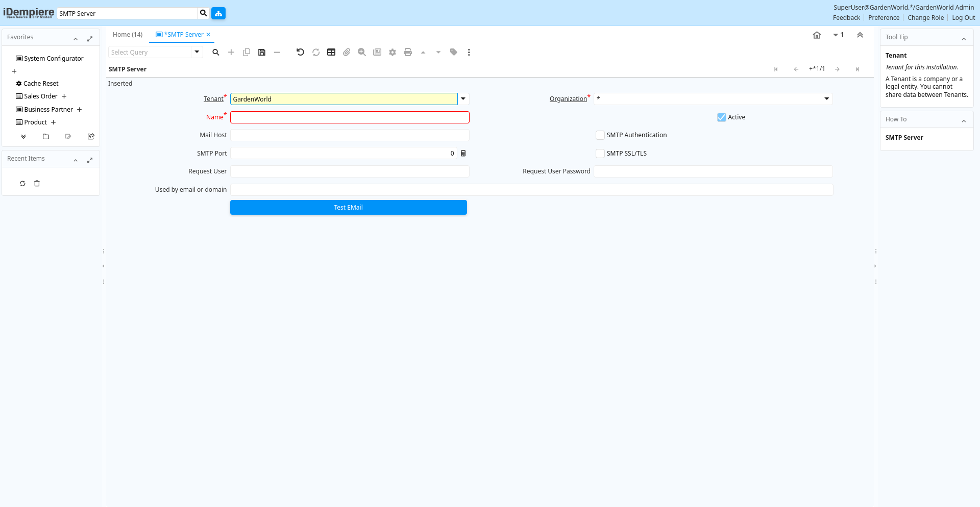Viewport: 980px width, 507px height.
Task: Click the Test EMail button
Action: pyautogui.click(x=349, y=208)
